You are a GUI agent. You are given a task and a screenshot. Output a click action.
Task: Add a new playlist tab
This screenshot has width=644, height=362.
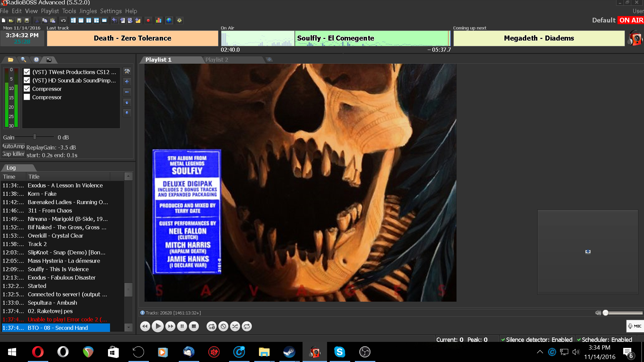[269, 60]
